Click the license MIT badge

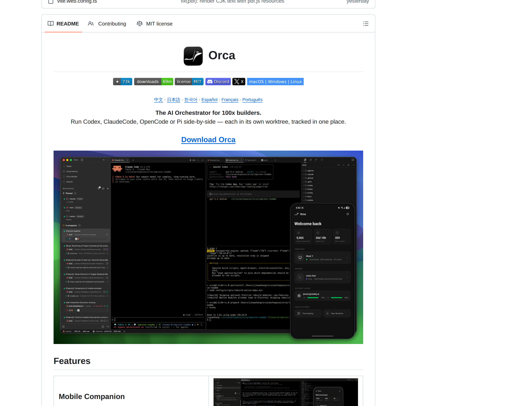189,82
